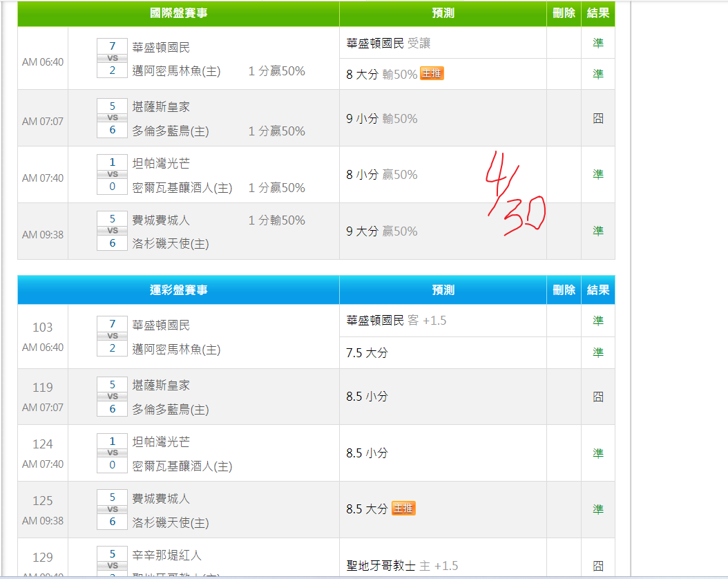
Task: Click the 準 result for game 125
Action: [598, 509]
